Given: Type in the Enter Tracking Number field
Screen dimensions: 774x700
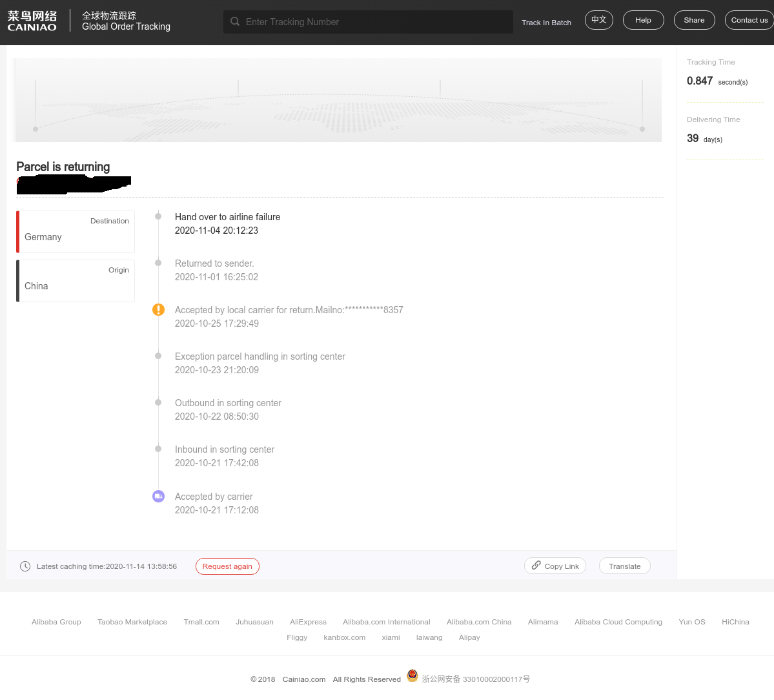Looking at the screenshot, I should tap(374, 22).
